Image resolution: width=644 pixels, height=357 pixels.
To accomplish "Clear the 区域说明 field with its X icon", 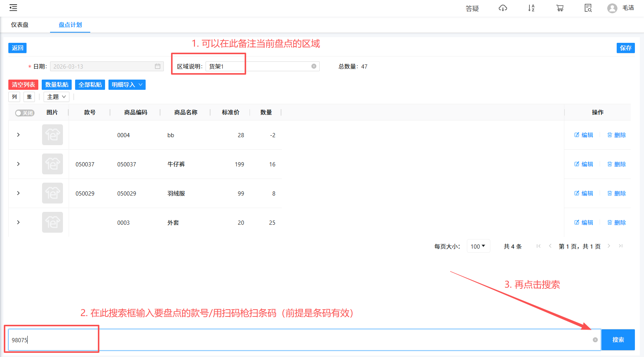I will (314, 66).
